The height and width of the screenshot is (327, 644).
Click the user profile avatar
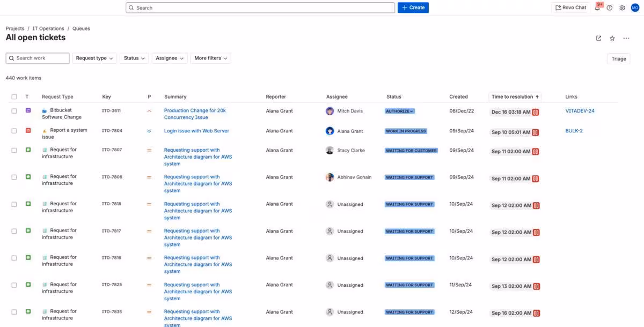(635, 8)
